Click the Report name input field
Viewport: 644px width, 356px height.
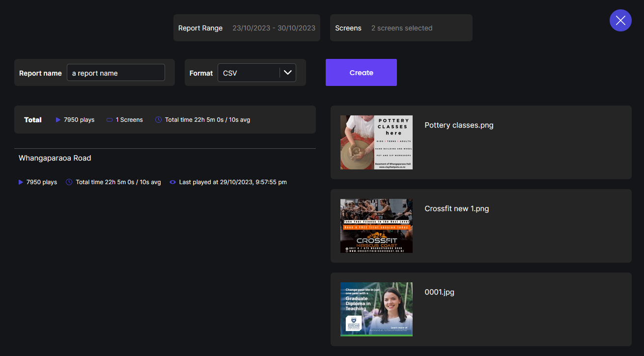(115, 73)
